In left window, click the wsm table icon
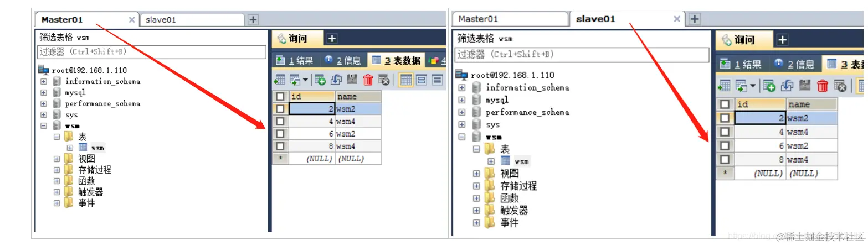The image size is (868, 246). [x=83, y=148]
